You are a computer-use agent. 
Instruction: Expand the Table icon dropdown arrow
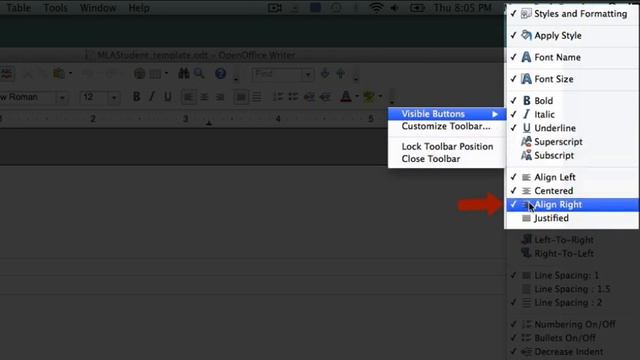[166, 73]
